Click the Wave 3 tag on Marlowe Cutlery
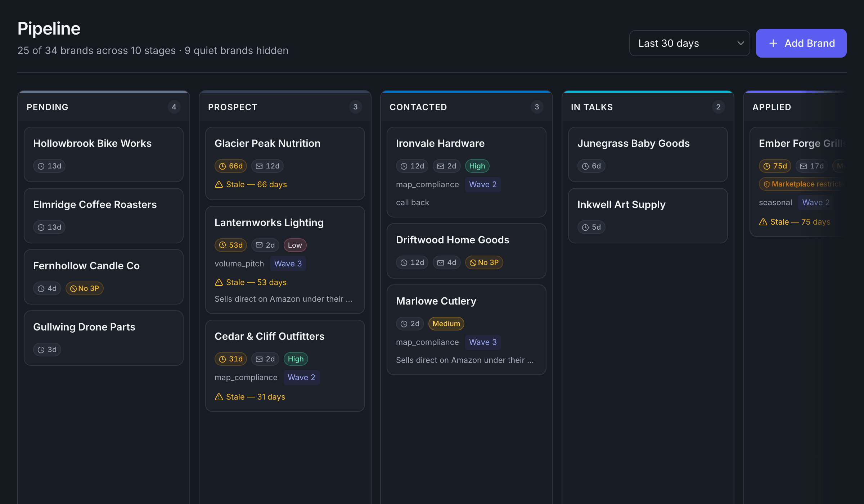Viewport: 864px width, 504px height. (x=483, y=342)
